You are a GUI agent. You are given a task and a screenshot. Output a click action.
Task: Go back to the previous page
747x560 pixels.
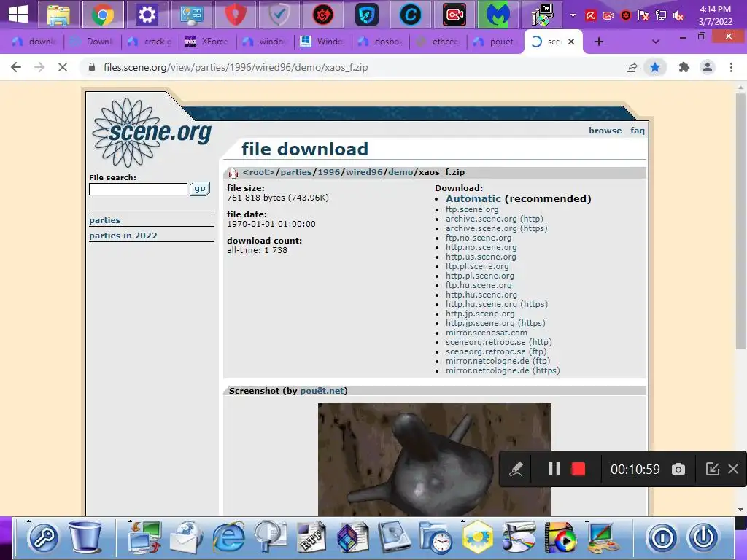point(16,67)
